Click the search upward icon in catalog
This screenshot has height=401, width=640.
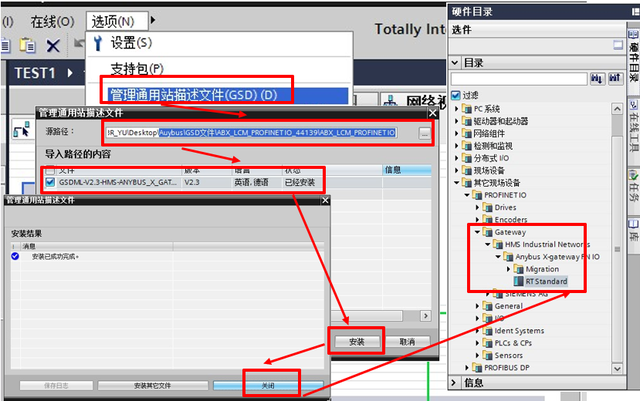pos(615,78)
